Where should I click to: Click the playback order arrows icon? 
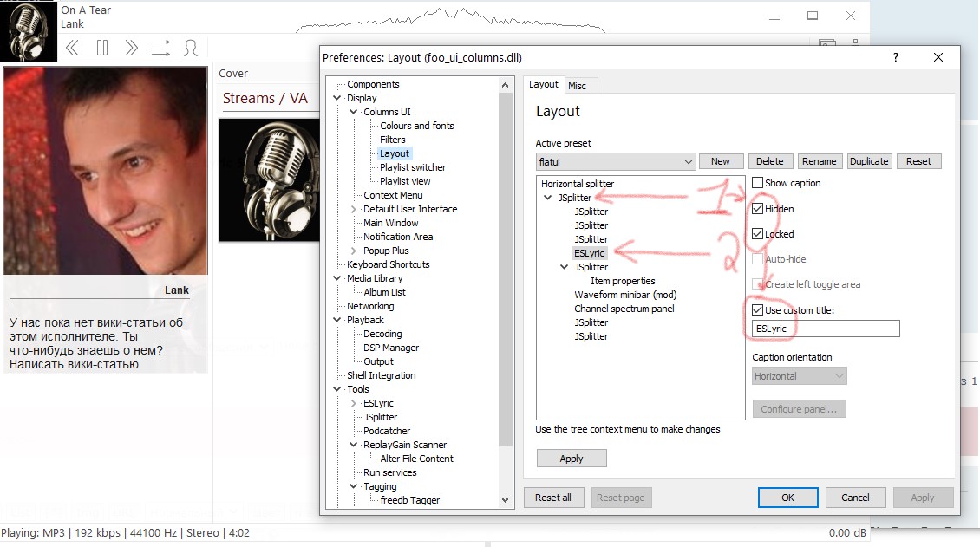(160, 47)
